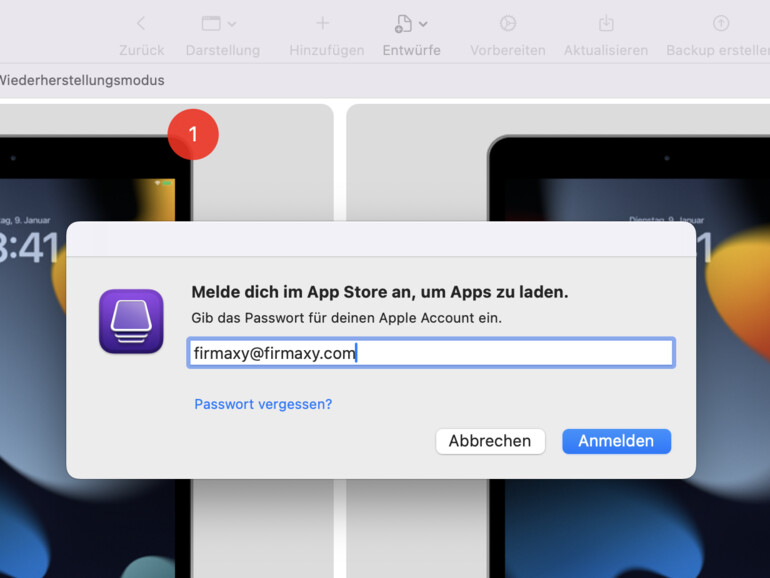The height and width of the screenshot is (578, 770).
Task: Click the dialog heading 'Melde dich im App Store an'
Action: [380, 292]
